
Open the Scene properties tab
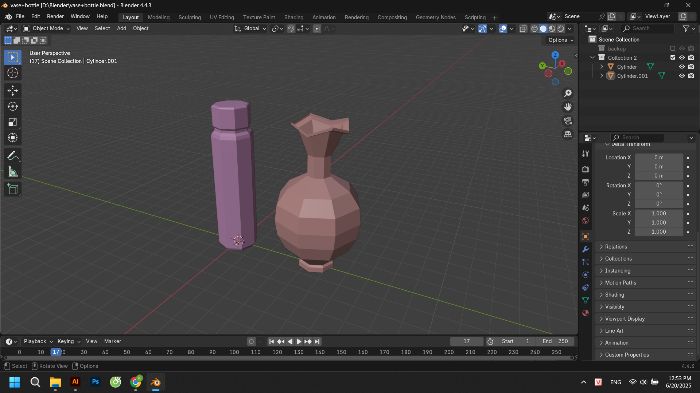pos(586,208)
